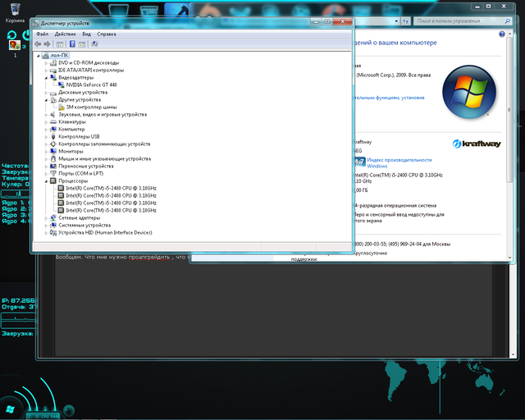Click the properties pane toolbar icon
Viewport: 525px width, 420px height.
(82, 43)
